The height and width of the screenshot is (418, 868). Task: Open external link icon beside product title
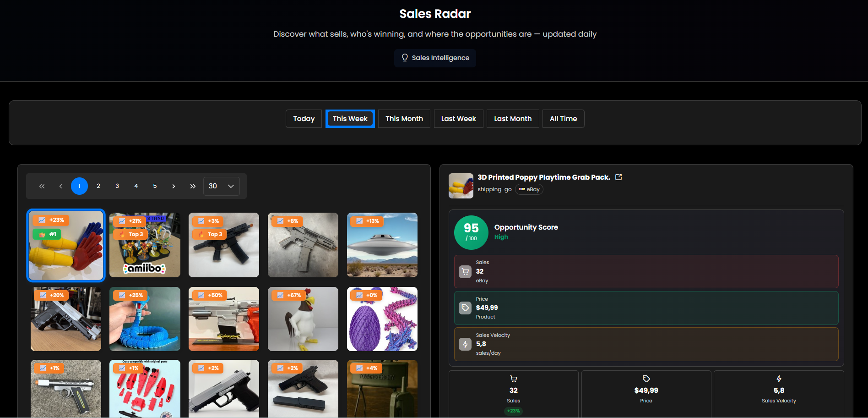618,177
